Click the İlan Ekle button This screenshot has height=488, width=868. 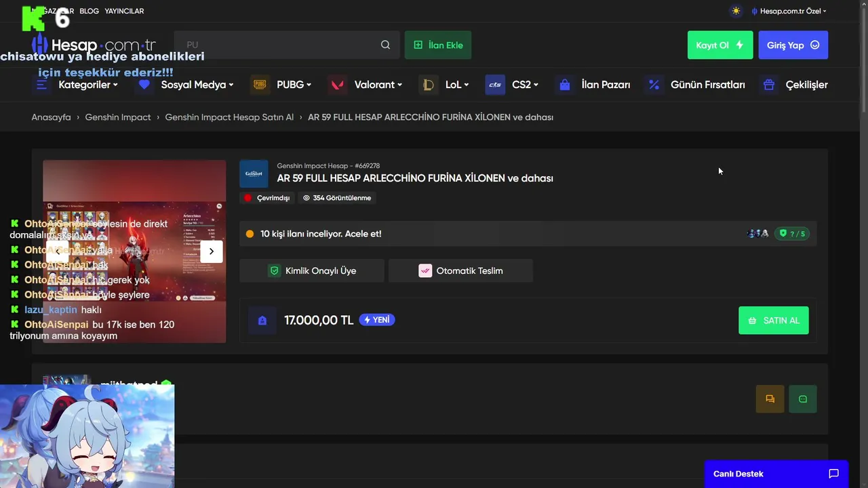click(x=438, y=45)
